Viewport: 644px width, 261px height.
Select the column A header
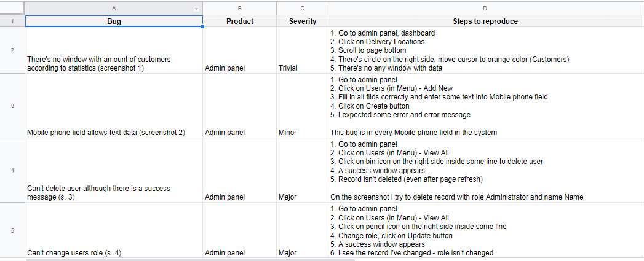pos(114,8)
